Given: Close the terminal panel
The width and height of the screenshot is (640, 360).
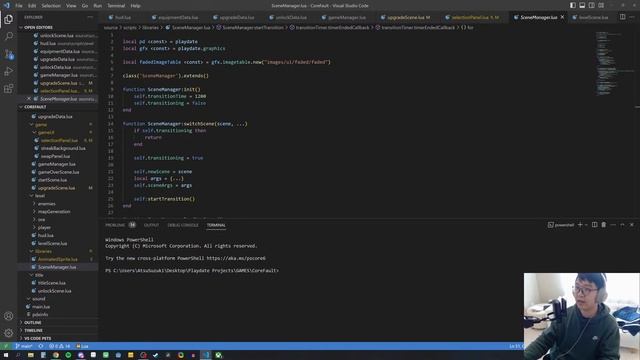Looking at the screenshot, I should [x=632, y=225].
